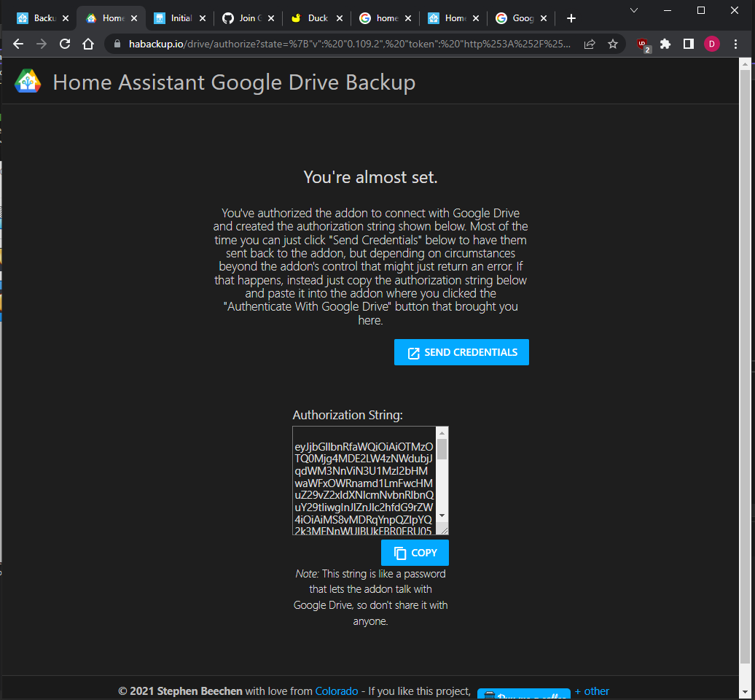Viewport: 755px width, 700px height.
Task: Open the Chrome three-dot menu
Action: coord(735,44)
